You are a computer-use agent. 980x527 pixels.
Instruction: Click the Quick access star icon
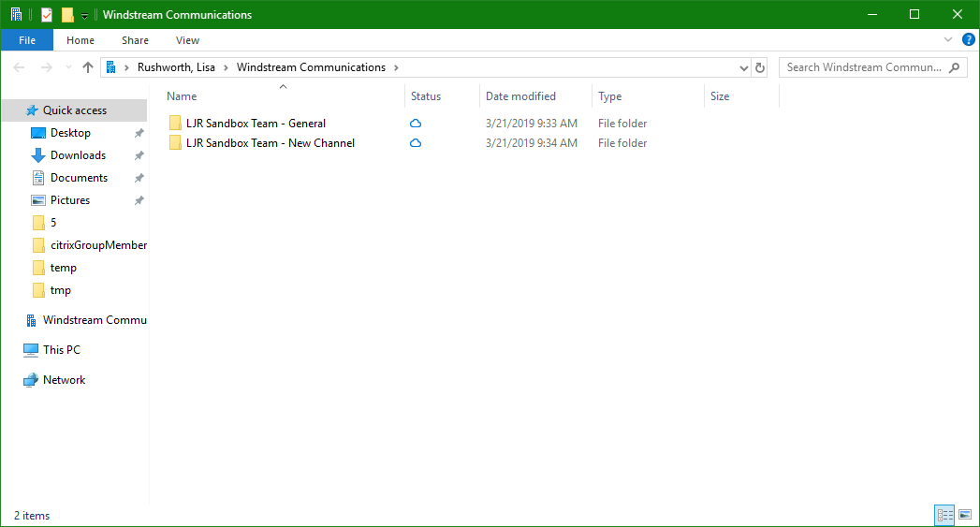tap(31, 110)
